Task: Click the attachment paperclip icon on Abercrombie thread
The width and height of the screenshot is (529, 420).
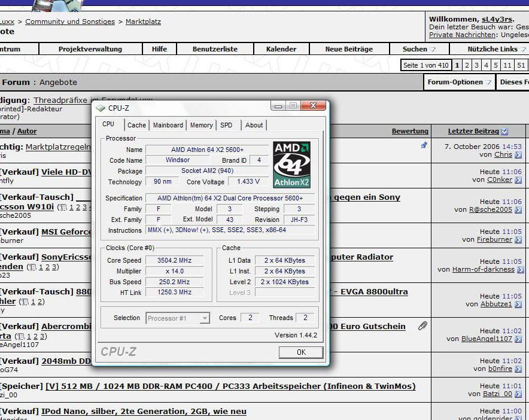Action: tap(422, 326)
